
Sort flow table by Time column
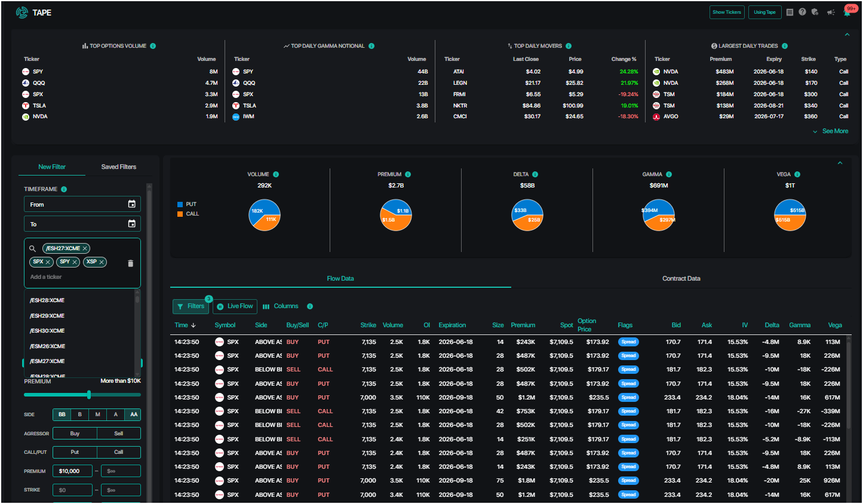[x=185, y=325]
